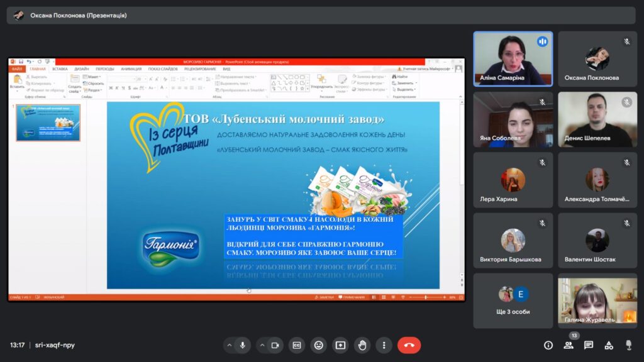Screen dimensions: 644x362
Task: Open the activities panel icon
Action: [x=609, y=345]
